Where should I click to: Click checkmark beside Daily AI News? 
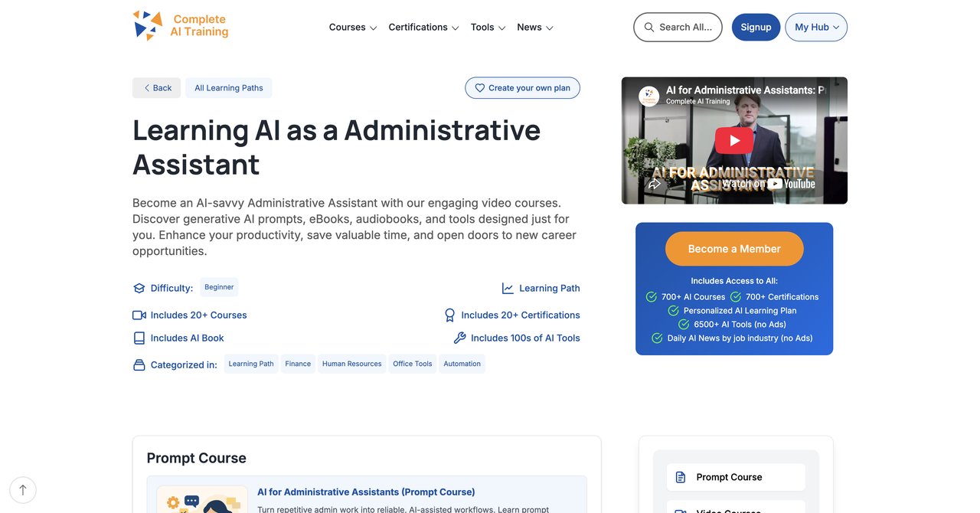click(x=657, y=338)
